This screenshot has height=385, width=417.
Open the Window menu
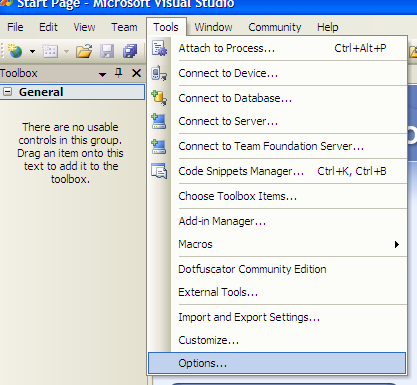click(213, 27)
